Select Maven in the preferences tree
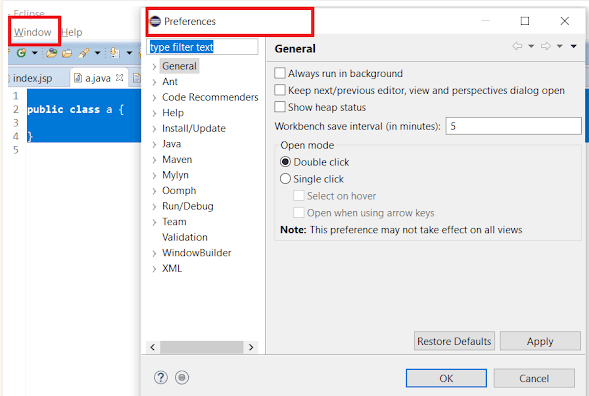Image resolution: width=589 pixels, height=396 pixels. (177, 159)
